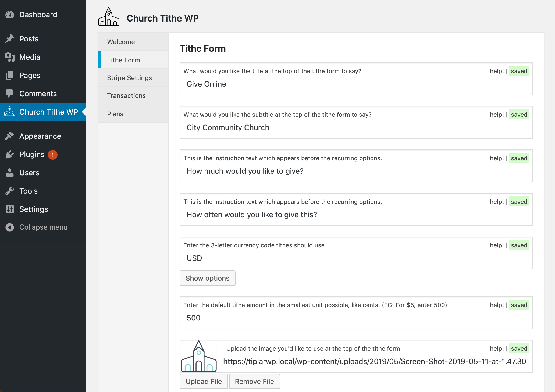Open the Appearance menu

tap(43, 136)
